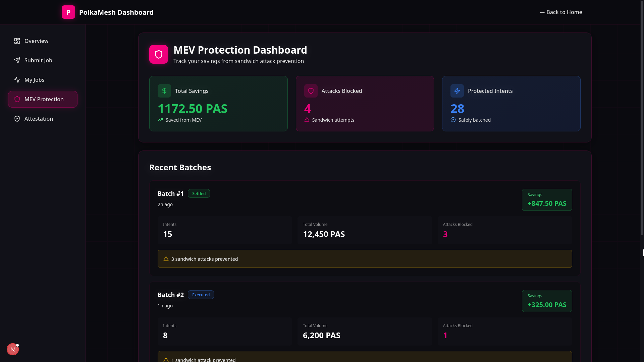The image size is (644, 362).
Task: Click the Submit Job paper plane icon
Action: (17, 60)
